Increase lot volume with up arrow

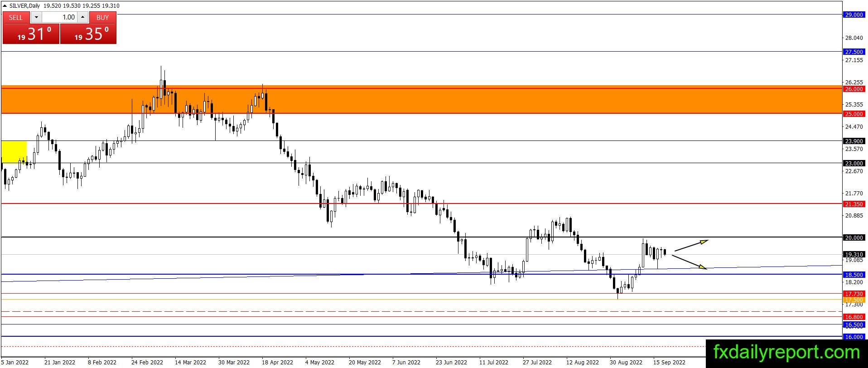tap(82, 17)
